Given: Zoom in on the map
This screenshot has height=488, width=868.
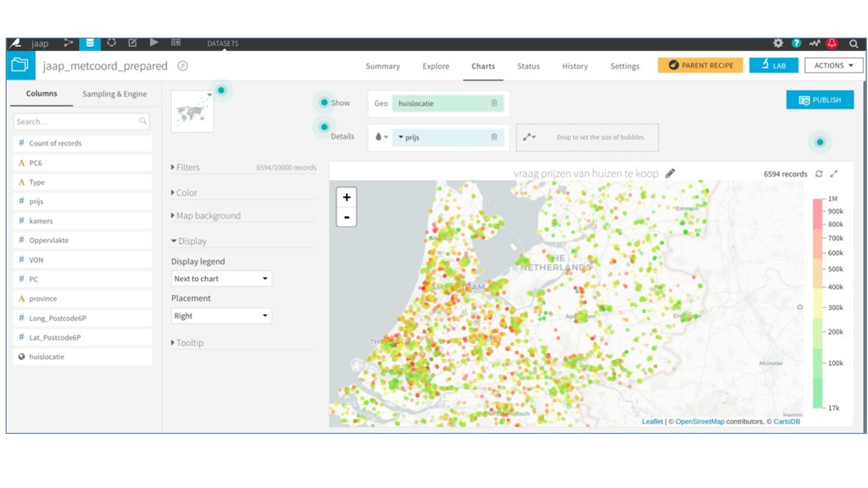Looking at the screenshot, I should pyautogui.click(x=347, y=197).
